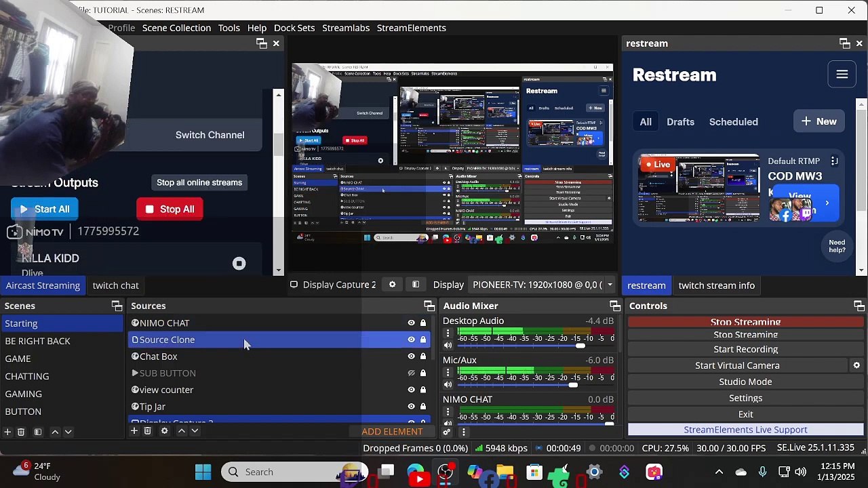Hide the Tip Jar source
This screenshot has height=488, width=868.
(411, 407)
